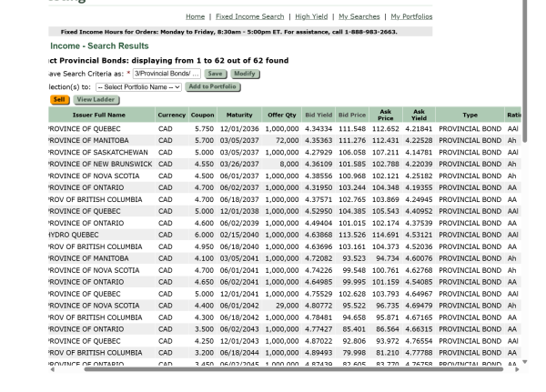Sort by Bid Yield column header
This screenshot has height=392, width=546.
pyautogui.click(x=318, y=115)
